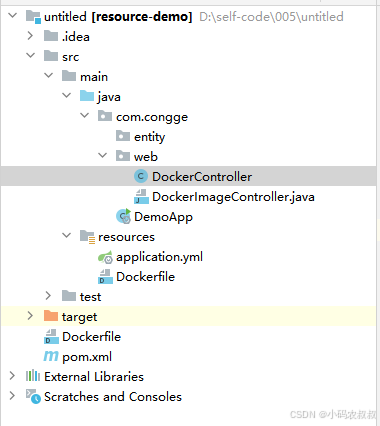This screenshot has width=380, height=426.
Task: Expand the target folder
Action: [30, 315]
